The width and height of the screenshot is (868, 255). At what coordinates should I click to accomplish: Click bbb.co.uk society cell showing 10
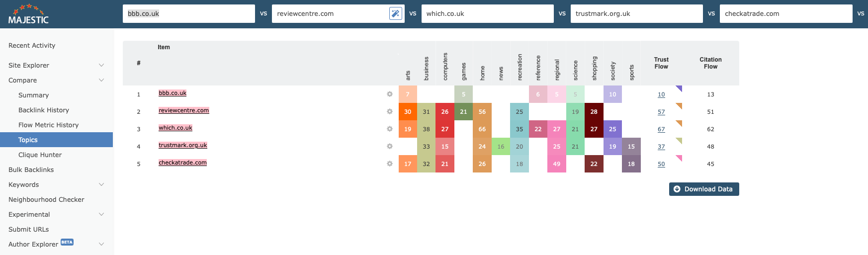coord(612,94)
